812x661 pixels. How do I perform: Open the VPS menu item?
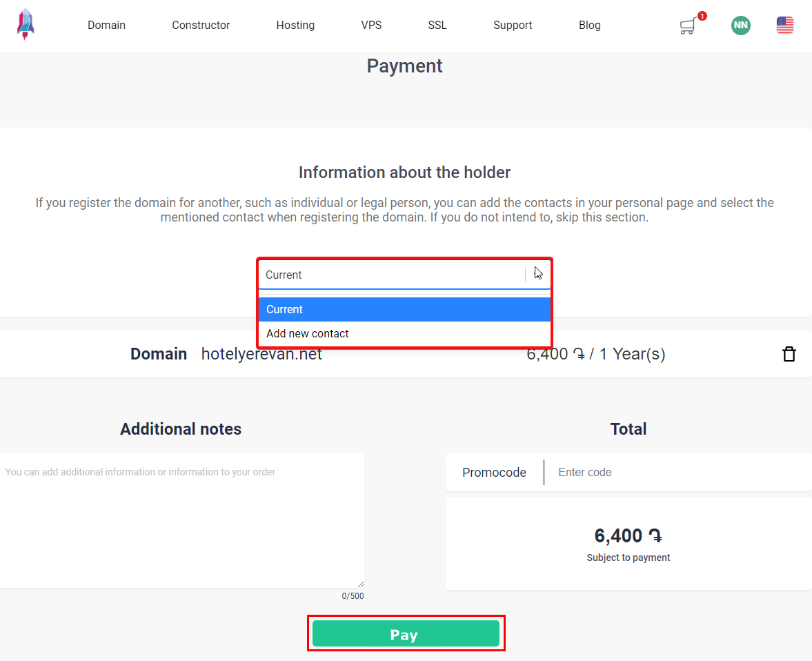(x=371, y=25)
